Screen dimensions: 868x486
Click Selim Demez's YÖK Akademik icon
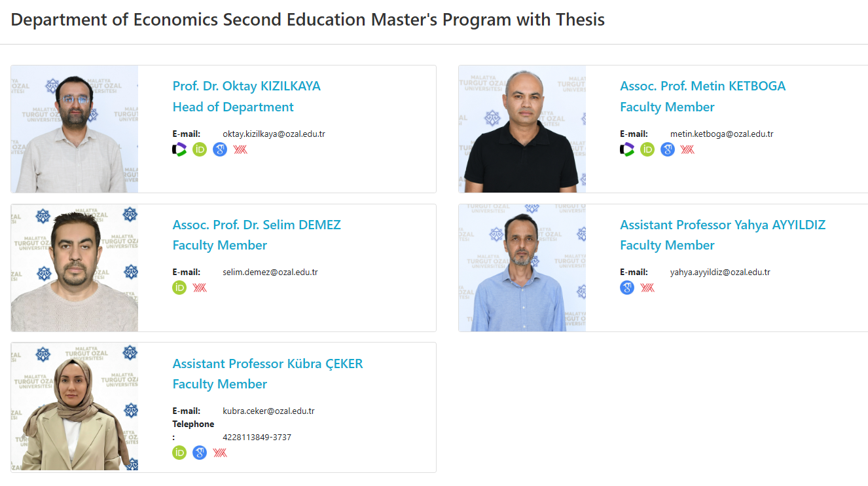[x=200, y=288]
